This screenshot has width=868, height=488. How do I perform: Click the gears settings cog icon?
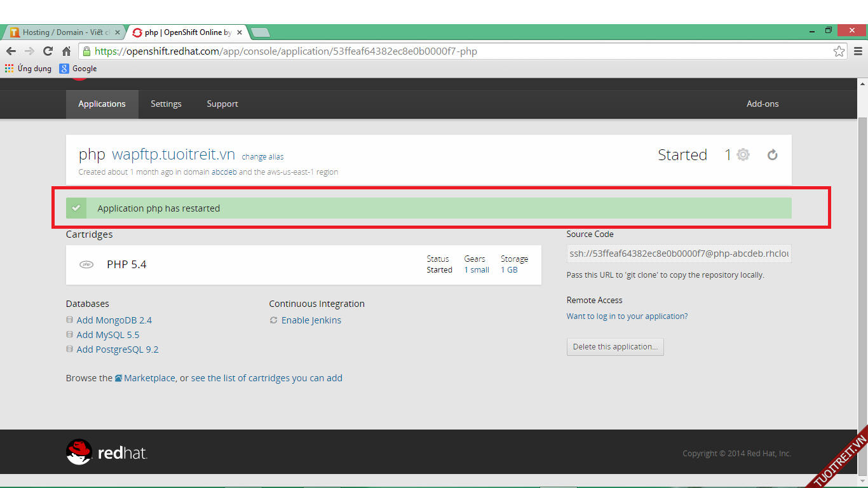coord(743,155)
